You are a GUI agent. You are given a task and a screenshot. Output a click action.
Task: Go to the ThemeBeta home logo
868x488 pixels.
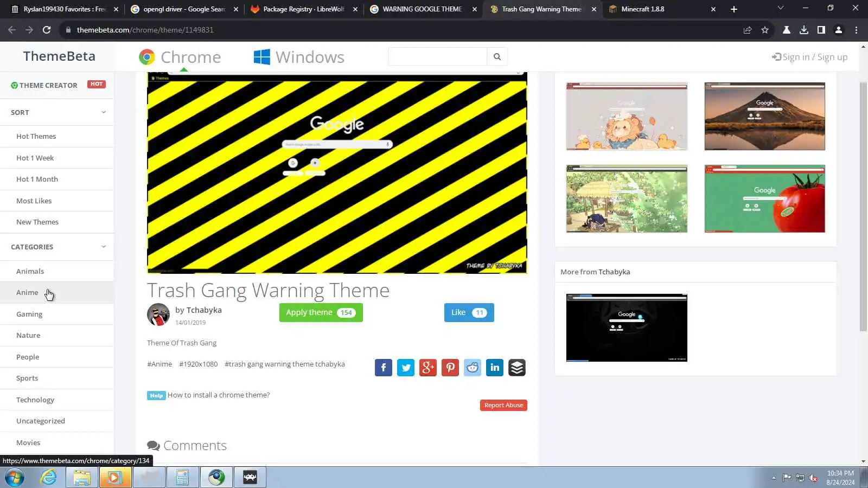click(59, 56)
